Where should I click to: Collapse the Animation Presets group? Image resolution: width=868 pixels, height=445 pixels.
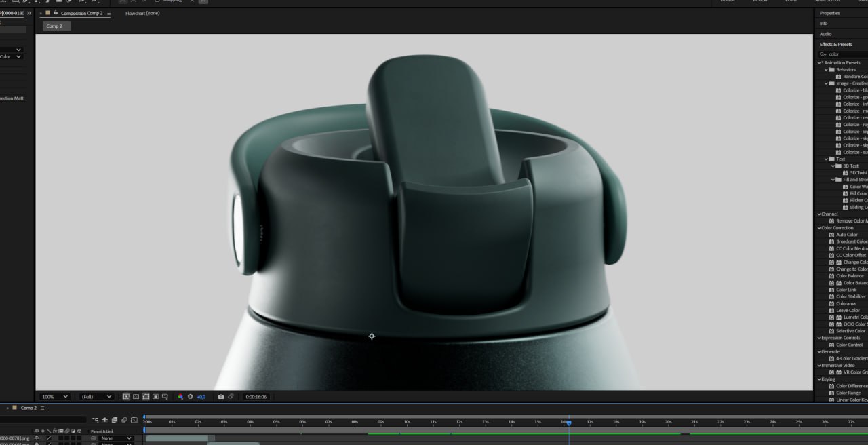[x=819, y=62]
